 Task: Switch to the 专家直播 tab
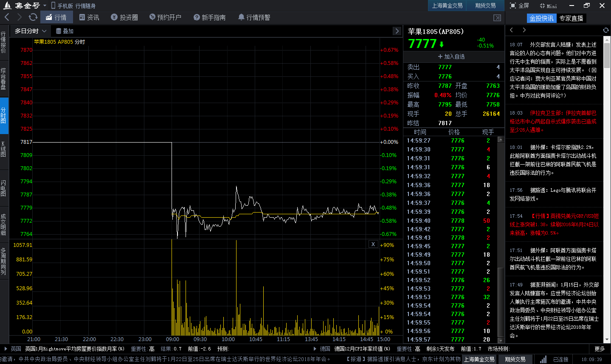[571, 18]
